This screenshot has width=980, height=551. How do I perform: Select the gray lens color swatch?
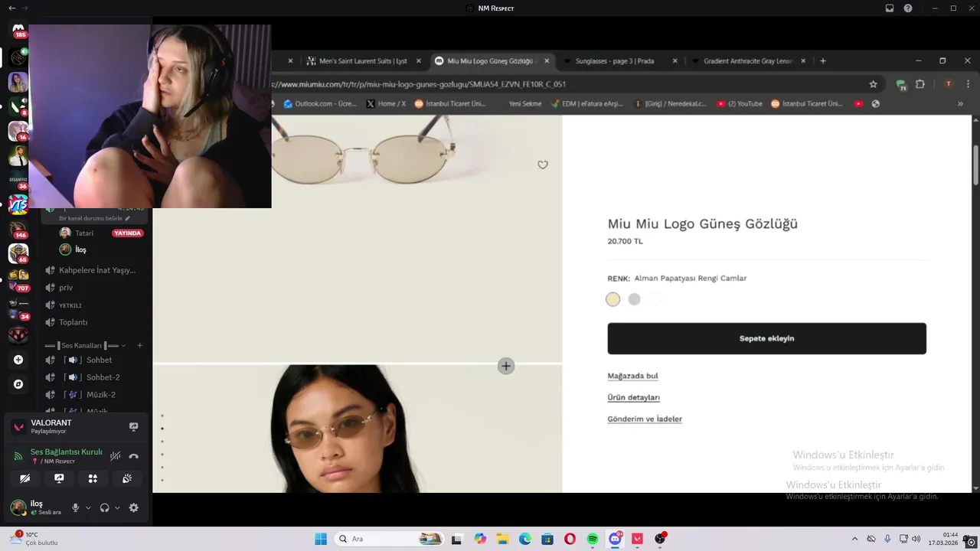(x=634, y=299)
